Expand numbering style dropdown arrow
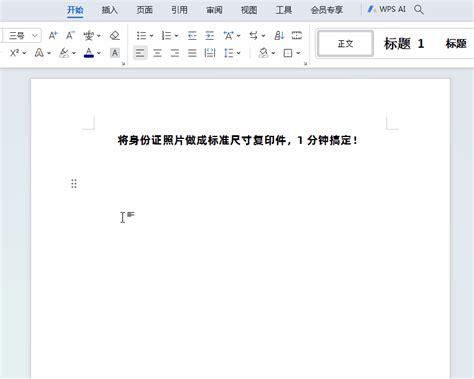The height and width of the screenshot is (379, 474). point(176,36)
